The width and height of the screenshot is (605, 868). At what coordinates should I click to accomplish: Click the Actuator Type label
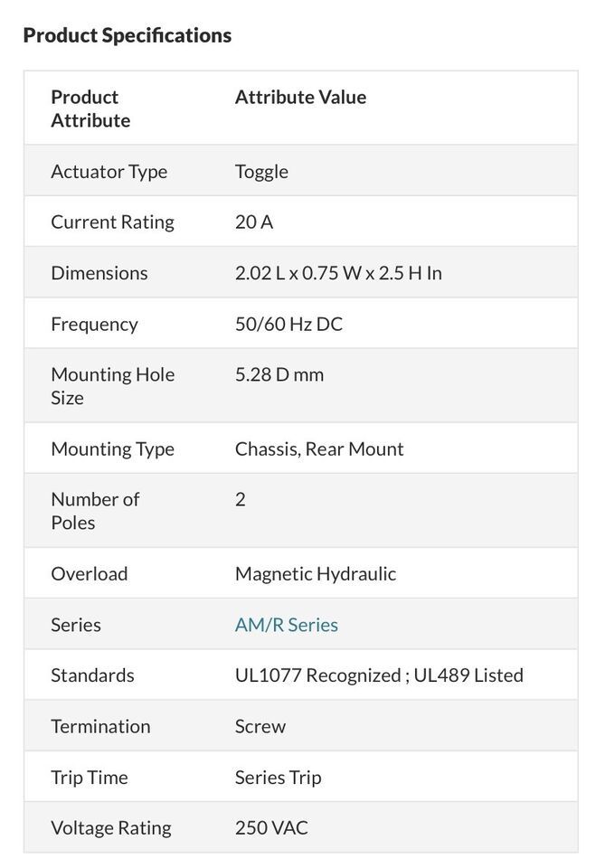click(109, 172)
